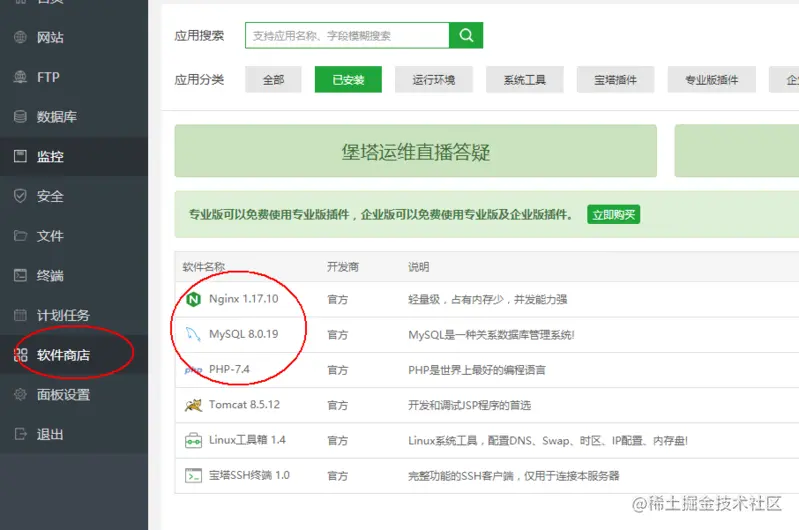Click the grid icon beside 软件商店
This screenshot has width=799, height=530.
[x=20, y=355]
